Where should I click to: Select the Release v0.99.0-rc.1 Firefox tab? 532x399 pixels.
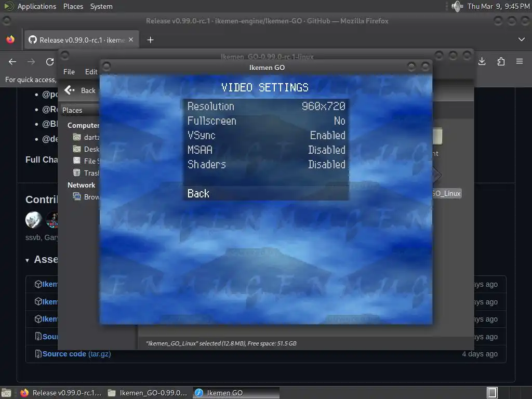pos(81,40)
